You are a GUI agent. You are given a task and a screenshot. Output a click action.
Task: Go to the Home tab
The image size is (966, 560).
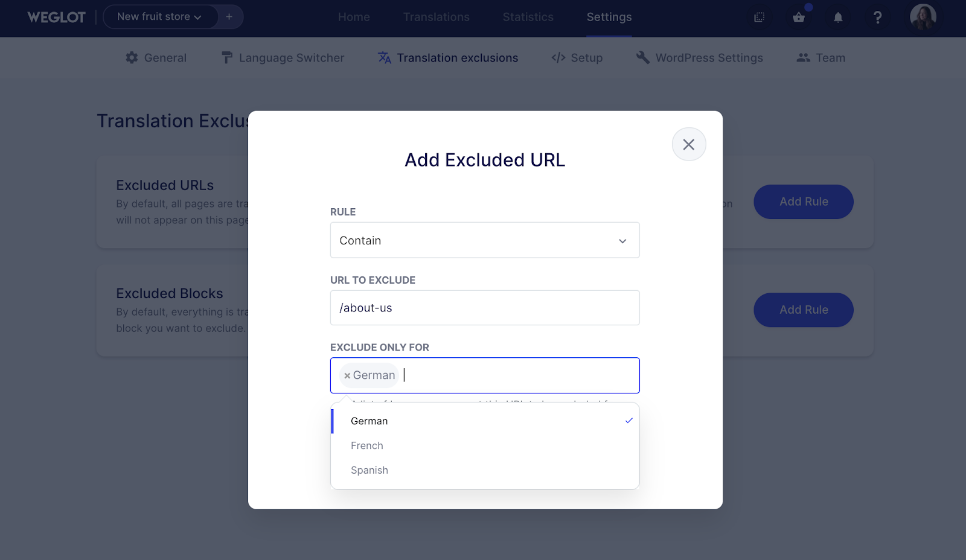click(x=354, y=17)
